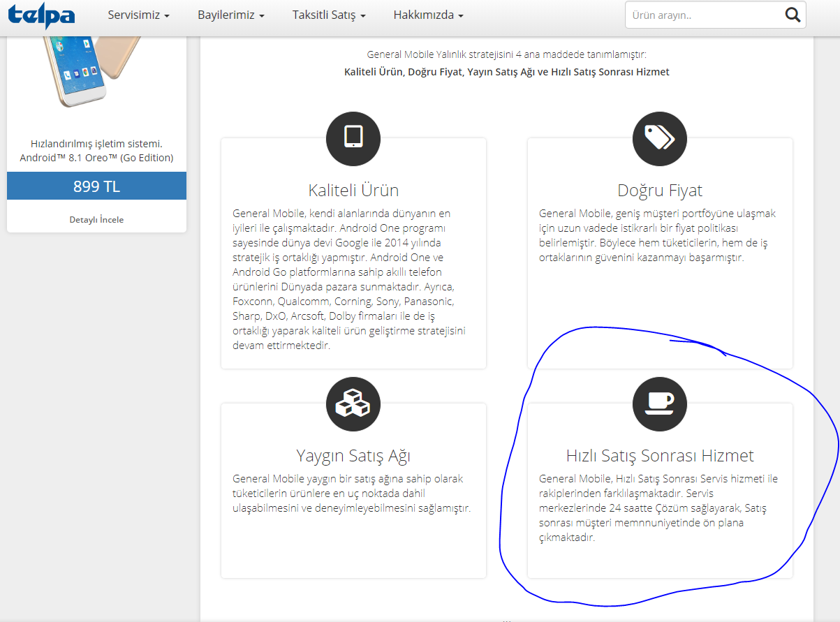Open the Detaylı İncele link
This screenshot has width=840, height=622.
(96, 219)
